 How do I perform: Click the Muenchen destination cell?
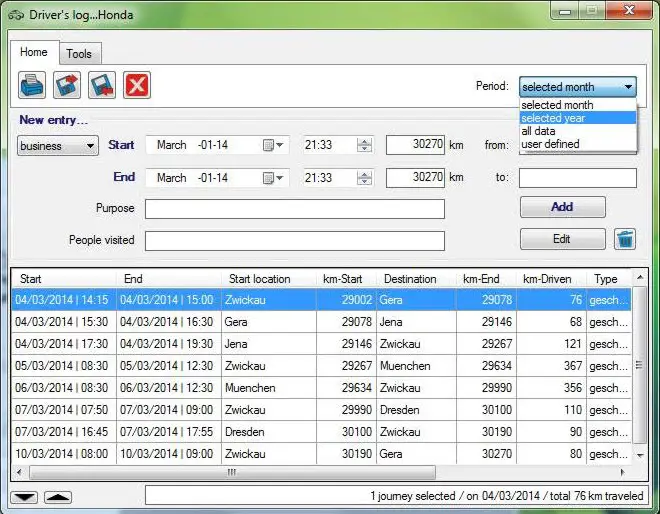416,366
